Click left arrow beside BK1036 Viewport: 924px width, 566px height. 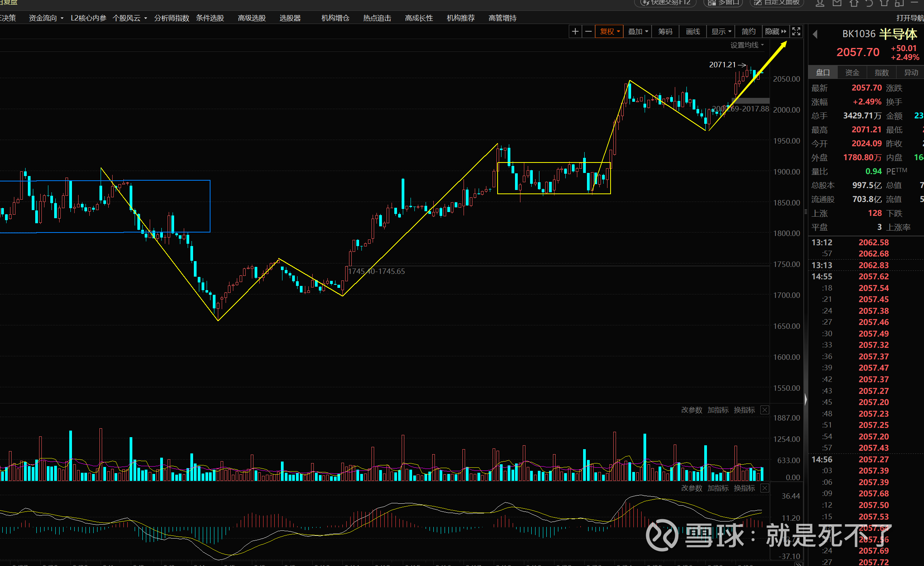[x=815, y=34]
